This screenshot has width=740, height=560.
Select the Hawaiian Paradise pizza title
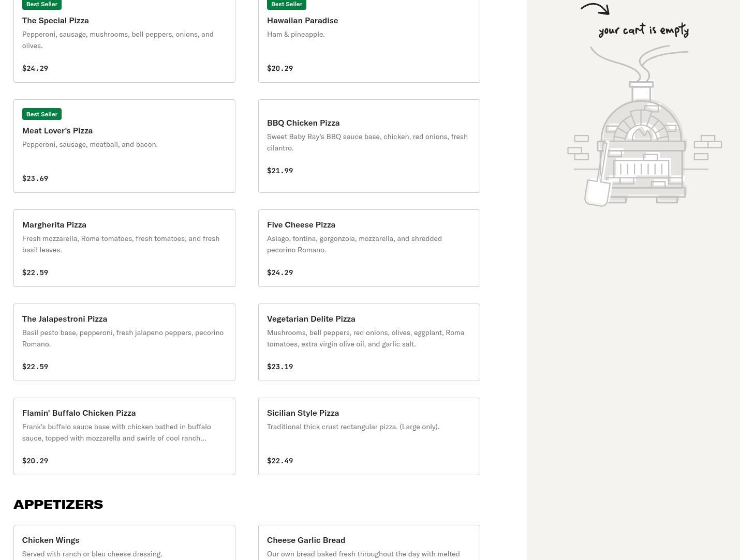(x=302, y=20)
